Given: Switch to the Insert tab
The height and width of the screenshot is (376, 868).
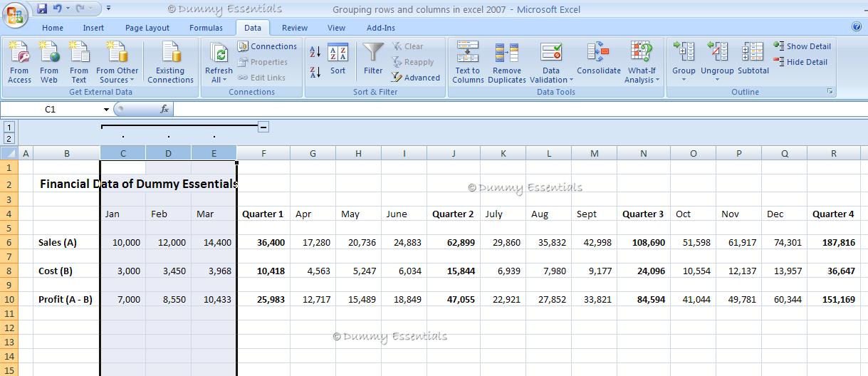Looking at the screenshot, I should 93,28.
